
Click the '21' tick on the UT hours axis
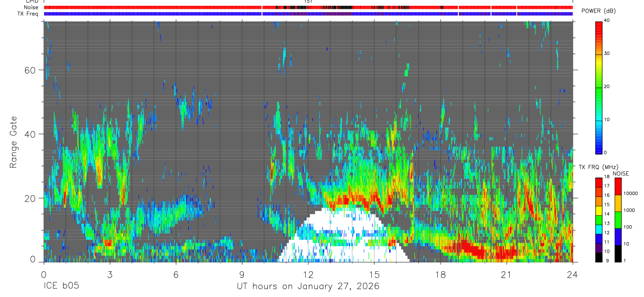507,274
